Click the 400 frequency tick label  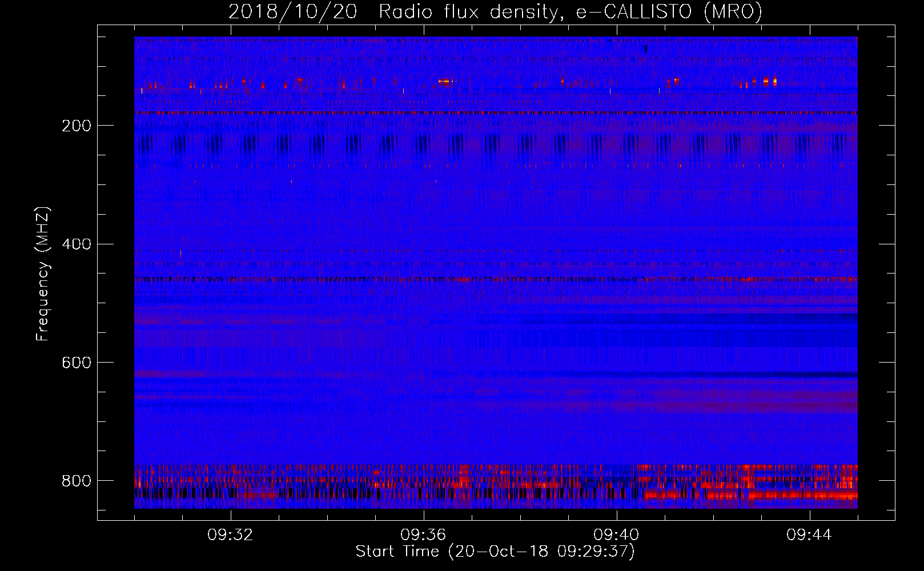76,244
